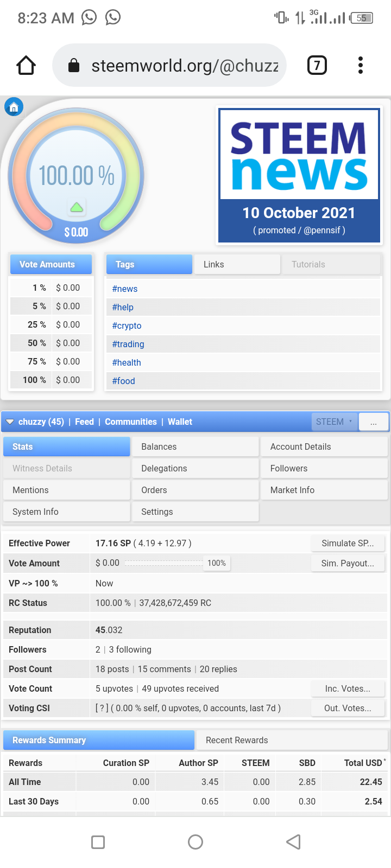Open the Feed link
The width and height of the screenshot is (391, 868).
point(84,422)
